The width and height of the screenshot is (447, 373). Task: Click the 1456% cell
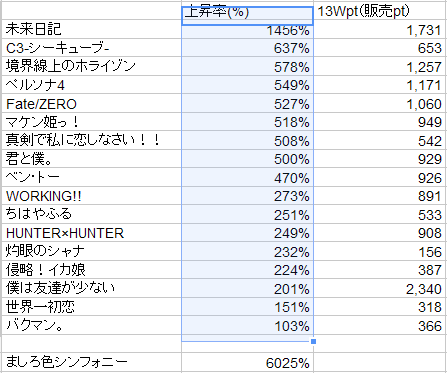tap(247, 32)
